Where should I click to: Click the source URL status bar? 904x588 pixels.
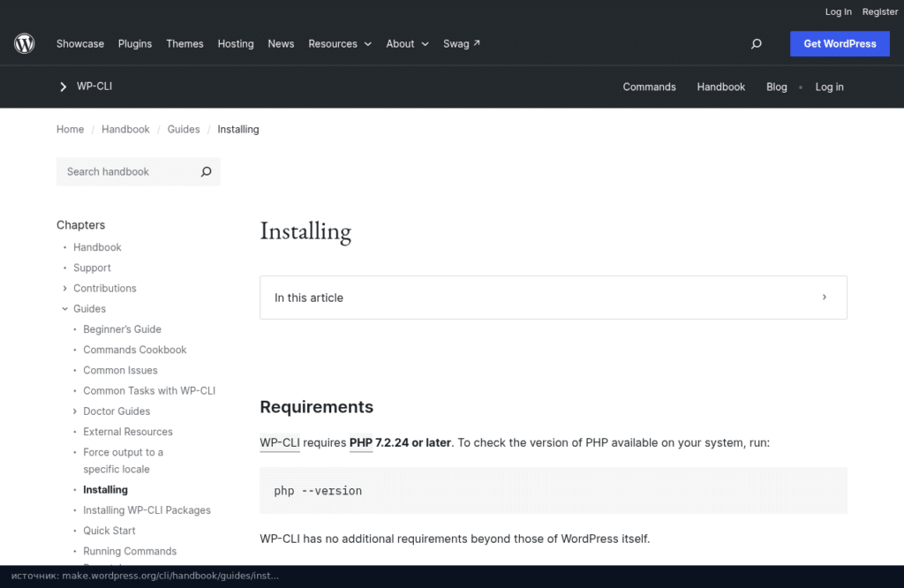pos(144,576)
